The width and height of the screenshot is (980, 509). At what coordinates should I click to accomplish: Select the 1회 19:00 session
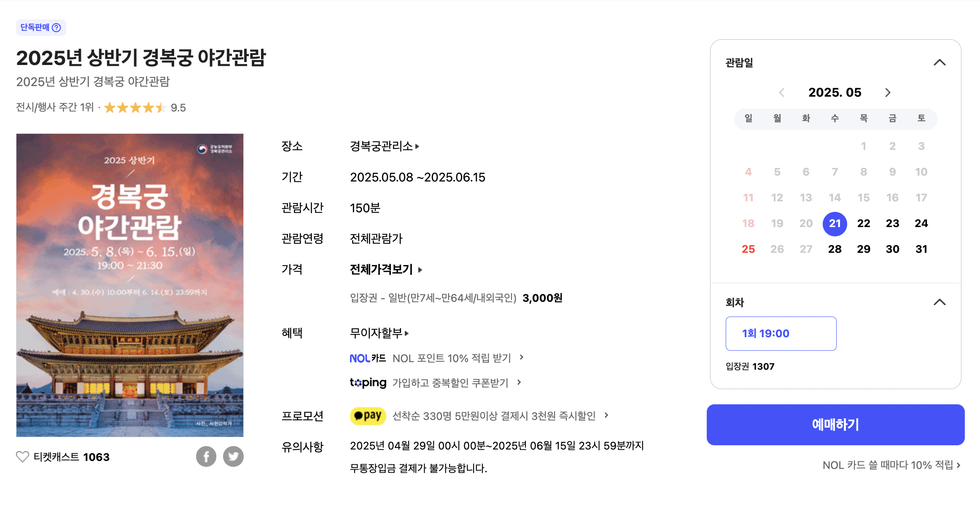(x=781, y=333)
